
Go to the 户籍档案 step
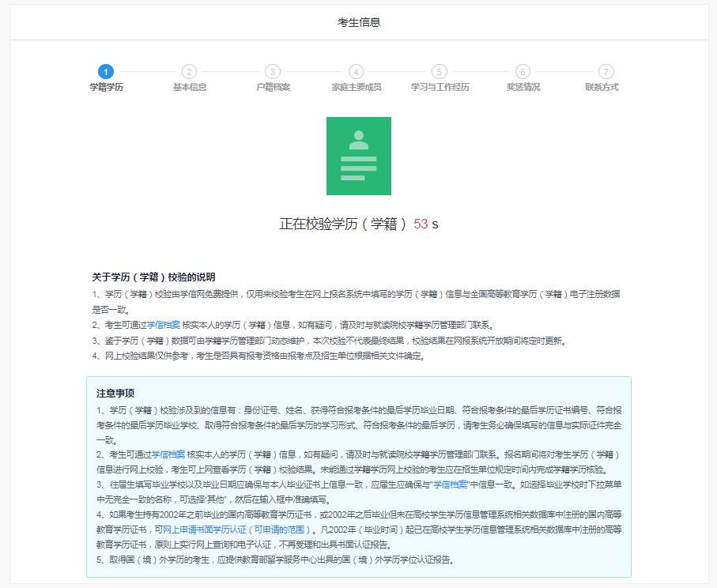[x=273, y=87]
